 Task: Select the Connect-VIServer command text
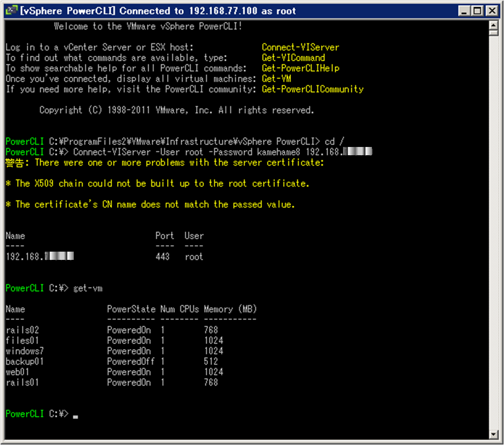[x=299, y=47]
